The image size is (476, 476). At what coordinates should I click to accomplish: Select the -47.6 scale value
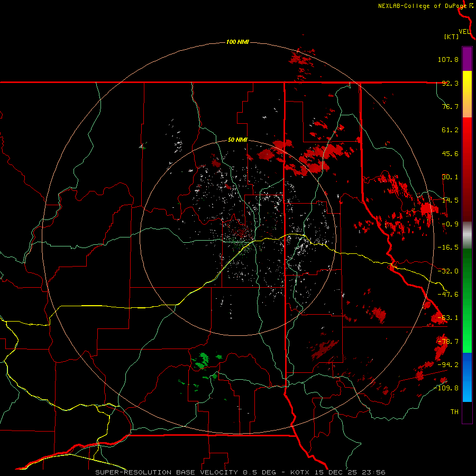pos(448,295)
